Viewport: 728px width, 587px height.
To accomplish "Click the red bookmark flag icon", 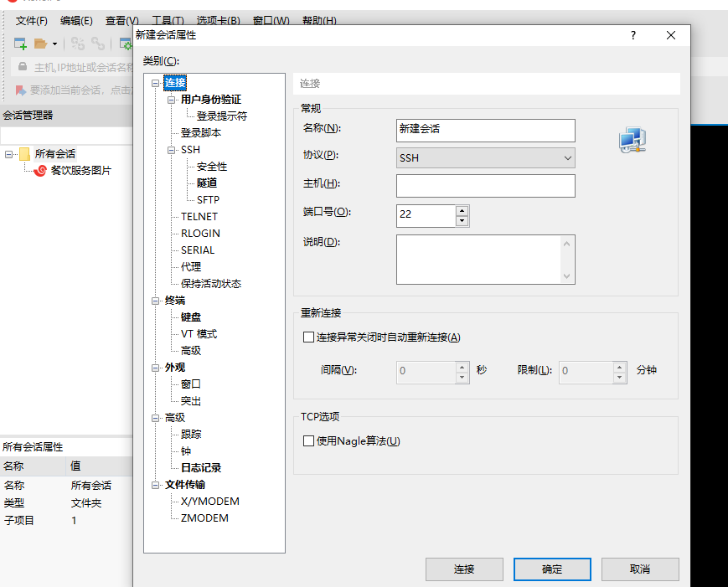I will click(x=20, y=90).
